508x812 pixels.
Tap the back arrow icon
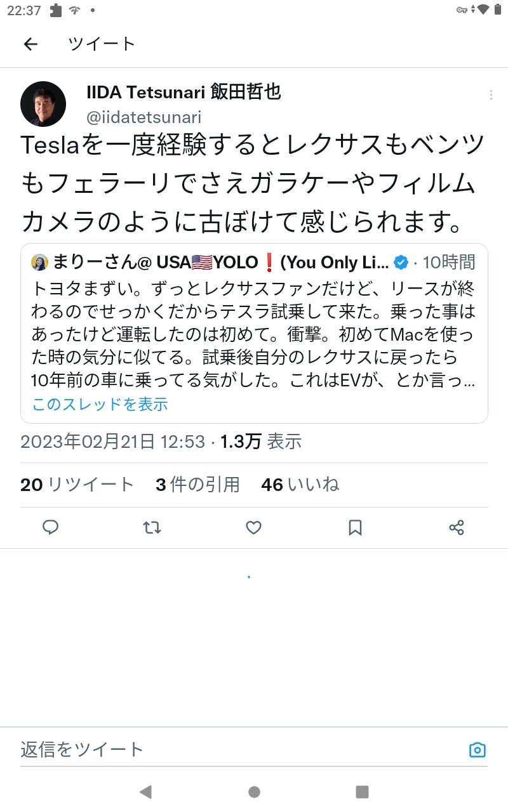tap(30, 44)
